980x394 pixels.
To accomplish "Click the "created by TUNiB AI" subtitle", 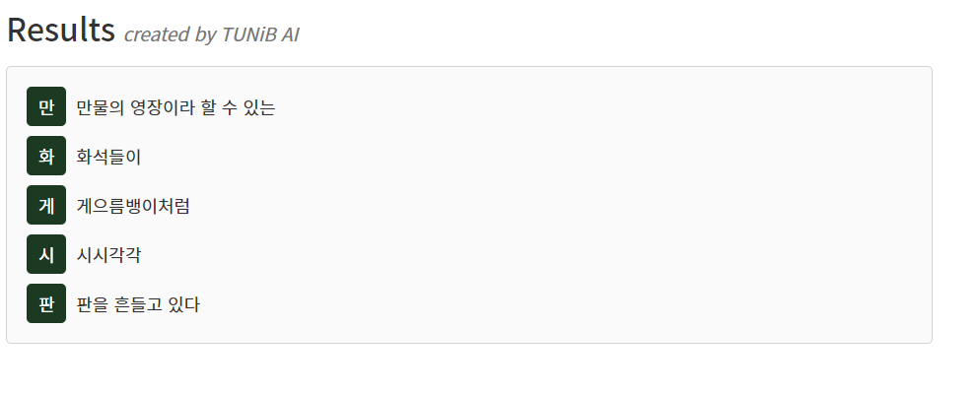I will [x=211, y=34].
